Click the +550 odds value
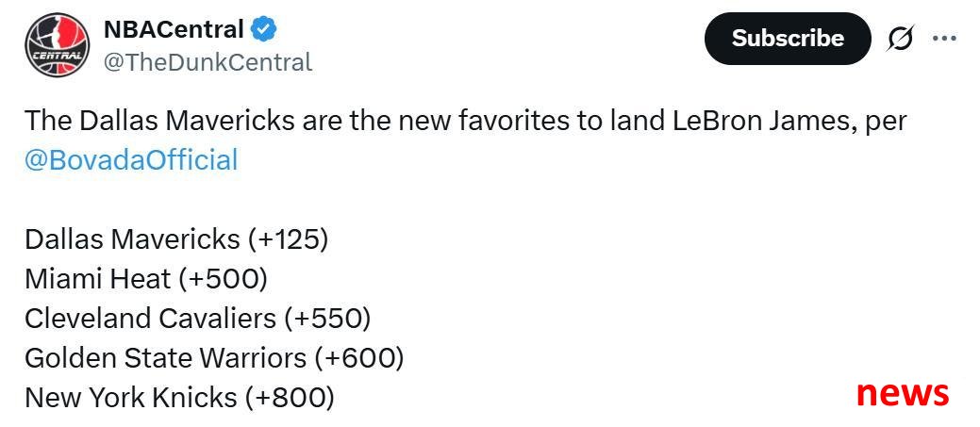The width and height of the screenshot is (980, 427). coord(327,319)
